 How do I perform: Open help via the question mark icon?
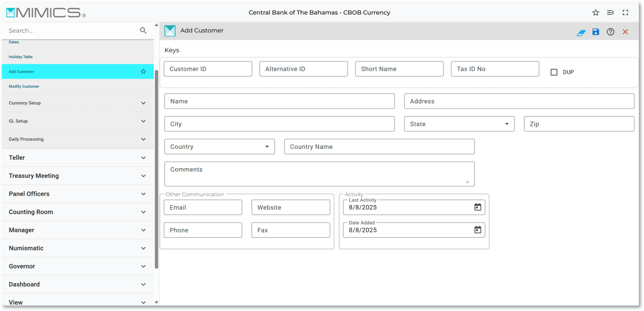611,32
